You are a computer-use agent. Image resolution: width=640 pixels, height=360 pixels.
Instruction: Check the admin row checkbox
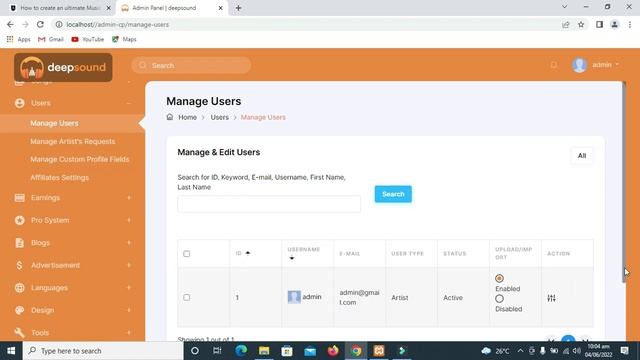tap(187, 298)
